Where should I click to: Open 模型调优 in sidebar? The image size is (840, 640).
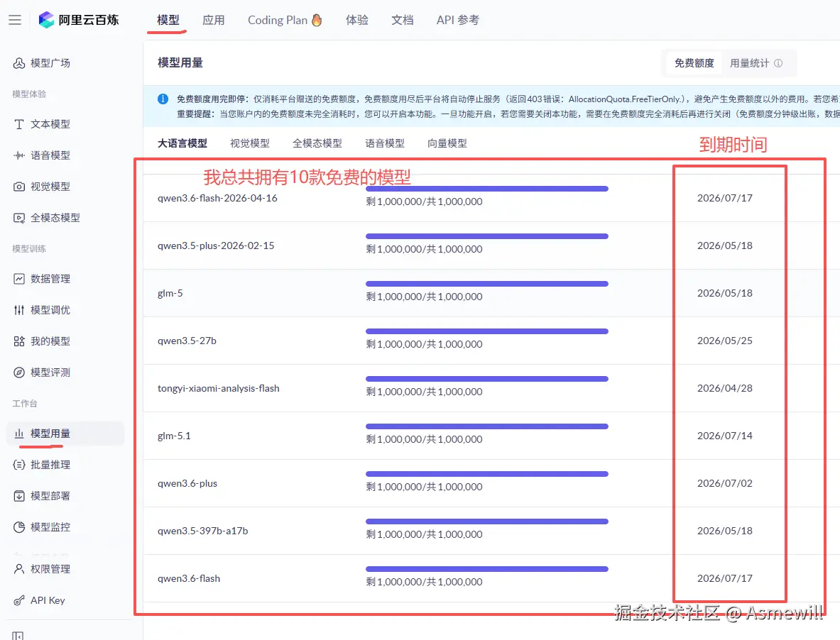click(x=50, y=310)
